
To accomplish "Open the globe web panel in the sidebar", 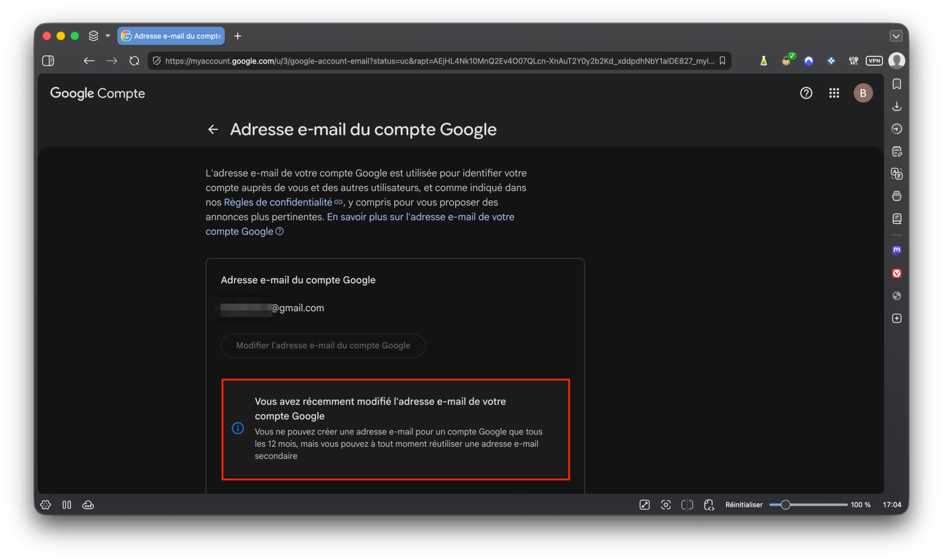I will pyautogui.click(x=897, y=296).
